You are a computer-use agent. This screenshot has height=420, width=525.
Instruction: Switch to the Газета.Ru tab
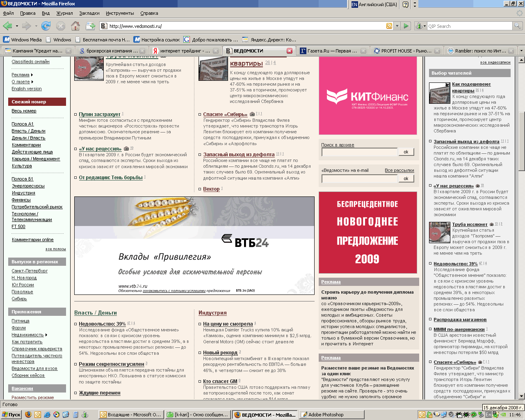[333, 51]
